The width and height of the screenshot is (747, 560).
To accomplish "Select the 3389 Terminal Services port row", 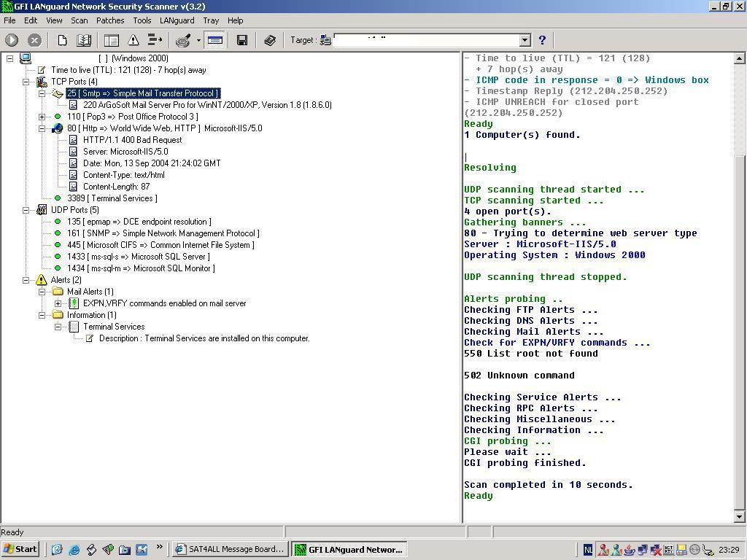I will click(112, 198).
